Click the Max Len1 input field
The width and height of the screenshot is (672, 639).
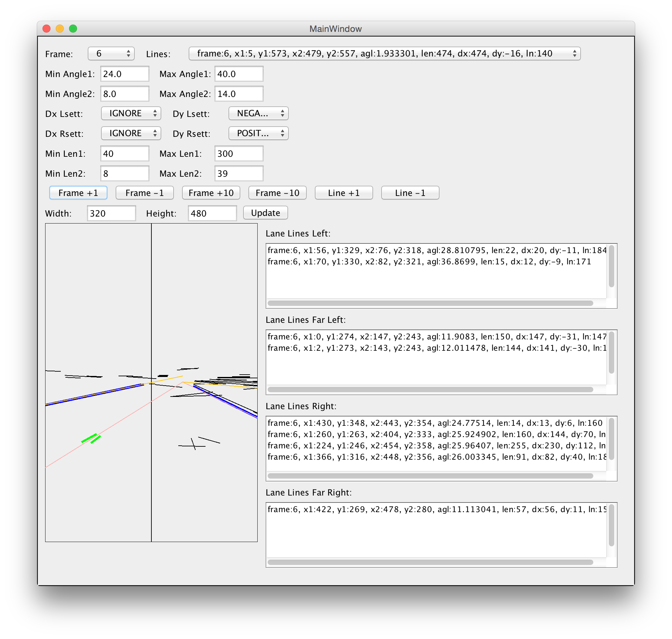pyautogui.click(x=239, y=154)
